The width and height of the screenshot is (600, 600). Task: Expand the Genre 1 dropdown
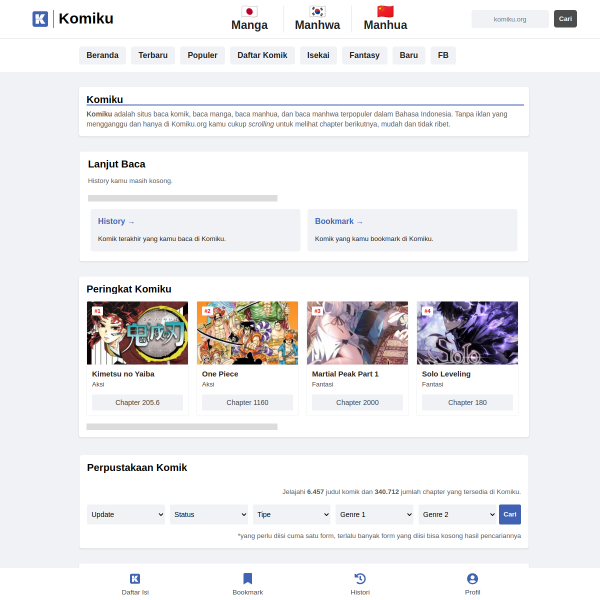[374, 514]
